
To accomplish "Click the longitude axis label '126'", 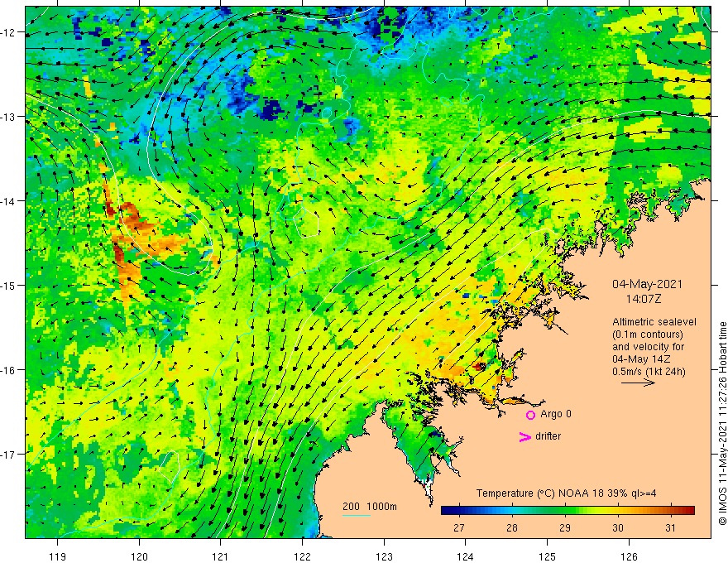I will pos(629,556).
